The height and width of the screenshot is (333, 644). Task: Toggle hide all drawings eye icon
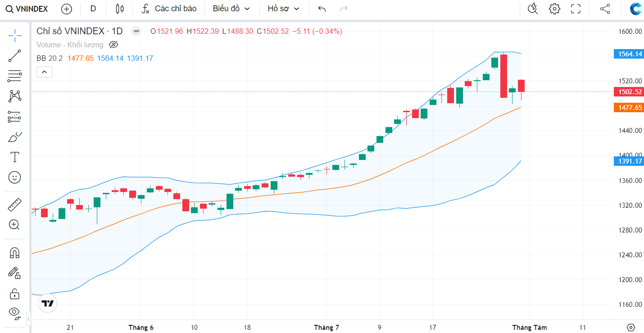[15, 313]
